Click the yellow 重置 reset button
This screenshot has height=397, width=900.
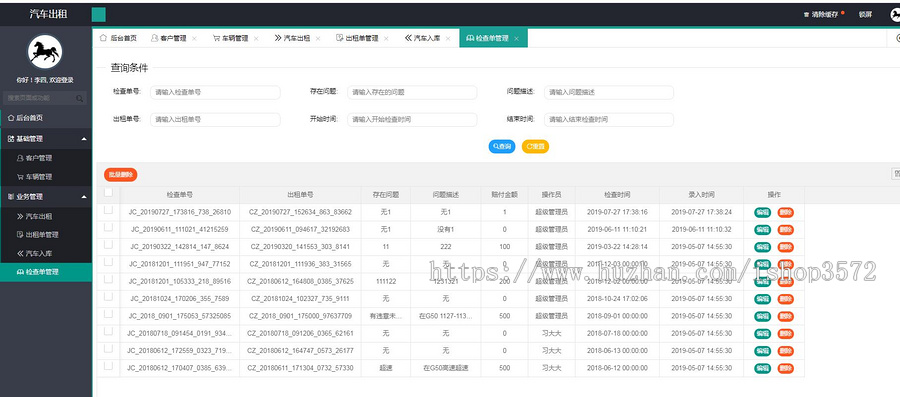point(535,146)
